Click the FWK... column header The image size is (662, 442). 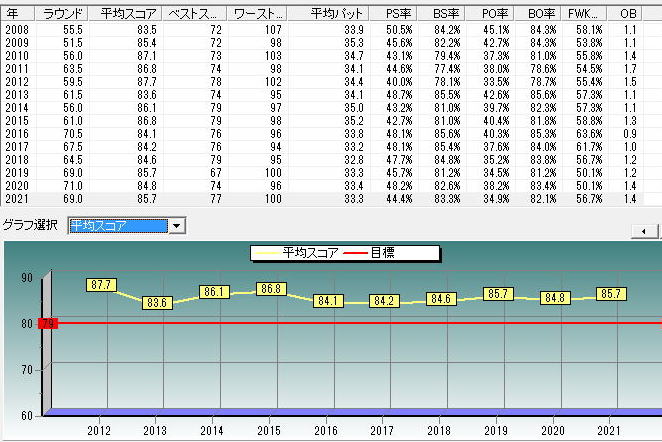[x=584, y=14]
